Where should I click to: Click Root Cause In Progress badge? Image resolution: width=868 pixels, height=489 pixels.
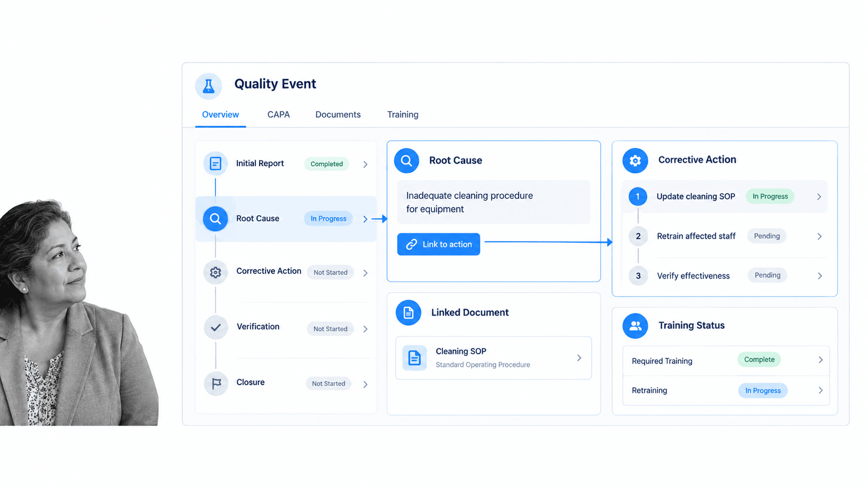pyautogui.click(x=329, y=219)
